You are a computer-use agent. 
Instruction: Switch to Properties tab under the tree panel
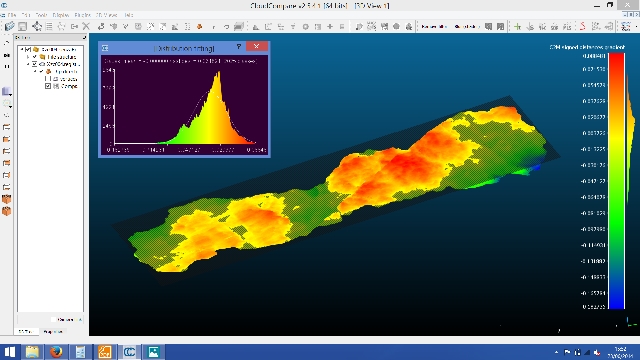point(53,331)
